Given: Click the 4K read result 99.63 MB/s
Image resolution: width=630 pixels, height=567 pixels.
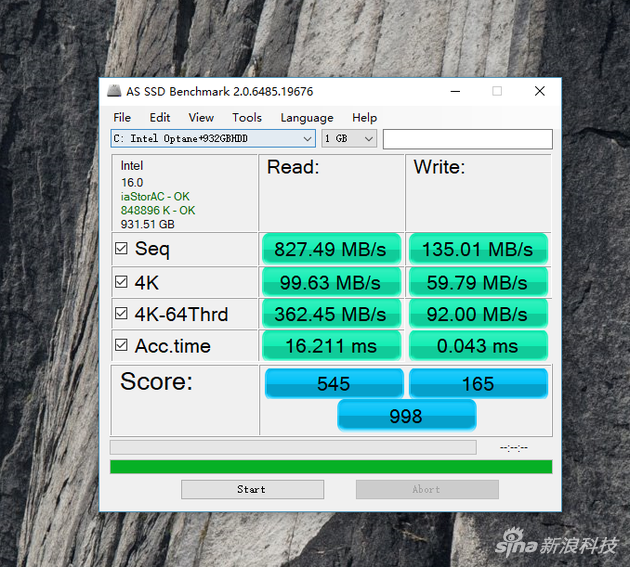Looking at the screenshot, I should coord(331,282).
